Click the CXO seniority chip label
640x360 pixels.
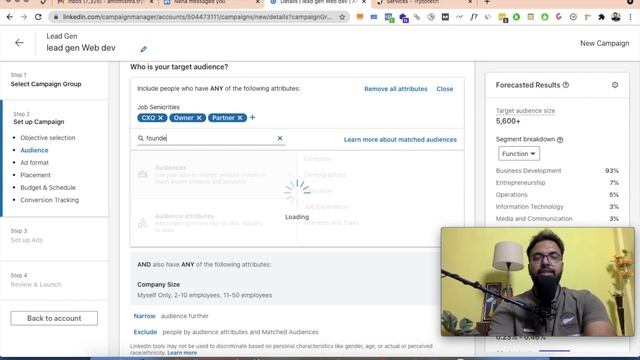148,118
